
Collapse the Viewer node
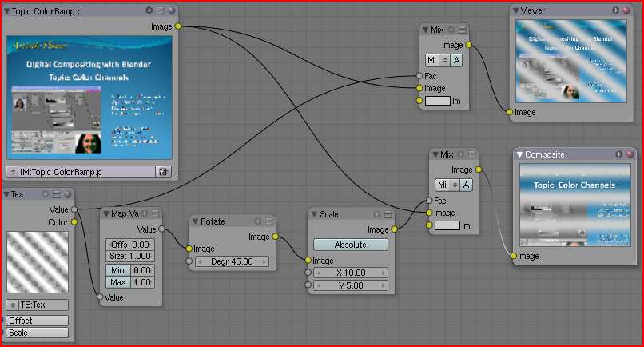coord(516,10)
